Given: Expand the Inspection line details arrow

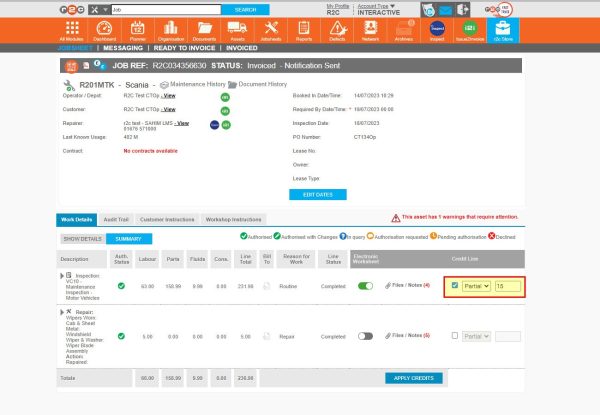Looking at the screenshot, I should (x=62, y=276).
